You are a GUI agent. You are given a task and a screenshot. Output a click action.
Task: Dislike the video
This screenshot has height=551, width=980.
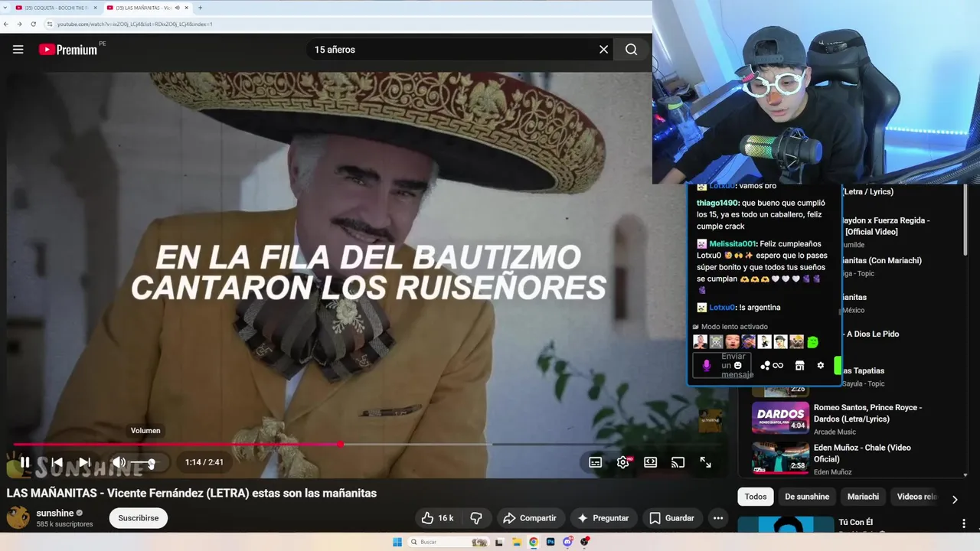(476, 518)
